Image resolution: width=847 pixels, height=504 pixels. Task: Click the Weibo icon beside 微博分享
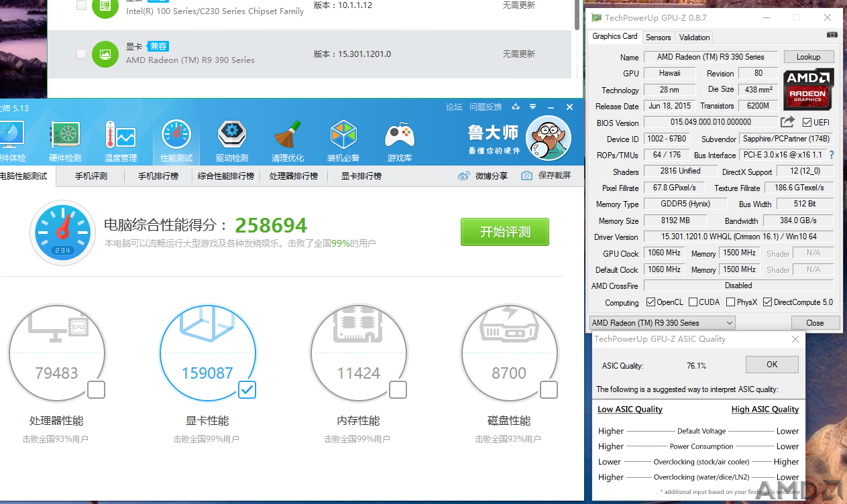point(464,176)
